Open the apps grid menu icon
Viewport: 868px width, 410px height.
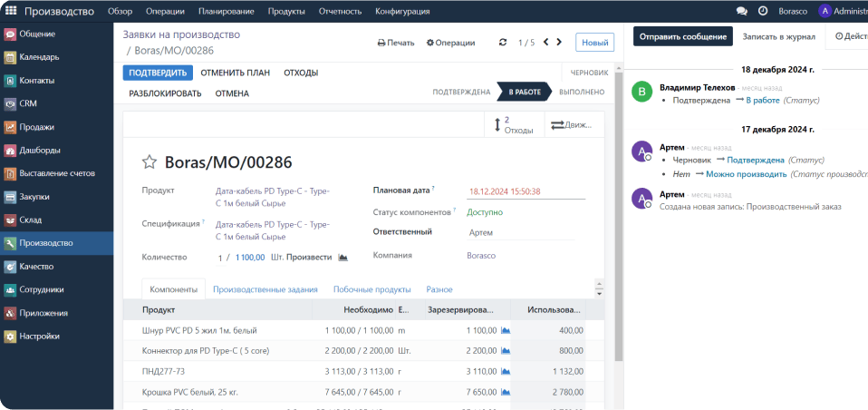pyautogui.click(x=11, y=11)
